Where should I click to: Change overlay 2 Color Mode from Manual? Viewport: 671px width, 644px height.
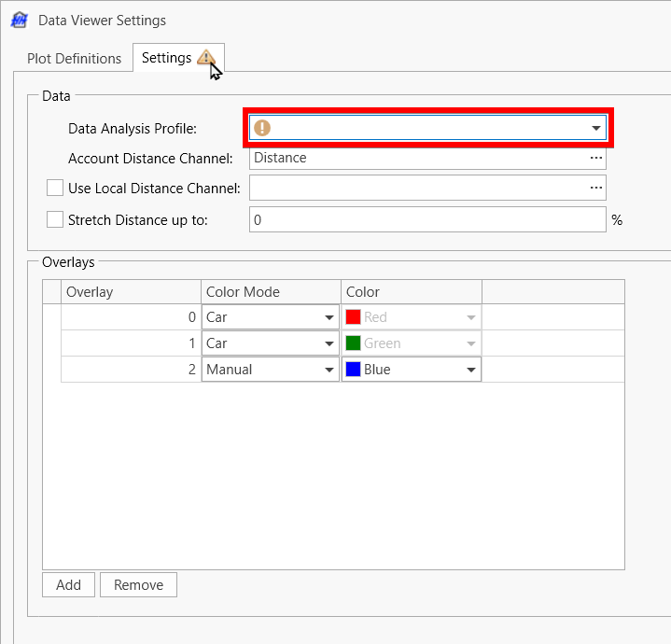(x=329, y=370)
